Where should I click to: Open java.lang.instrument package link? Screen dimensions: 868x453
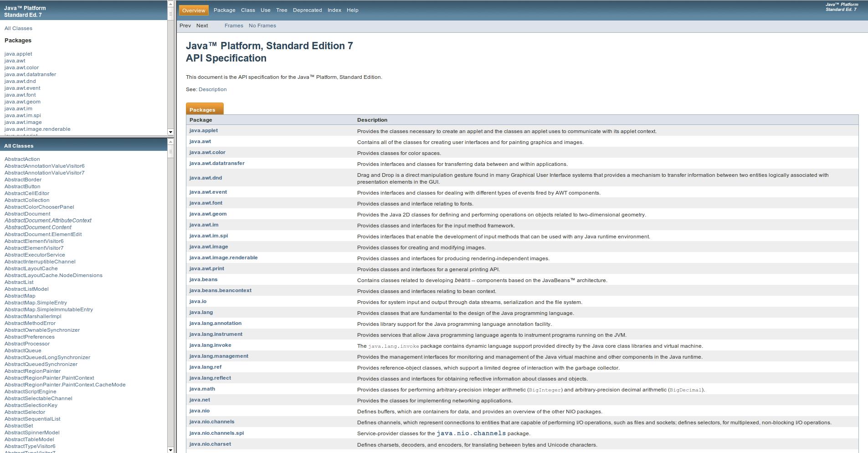[216, 334]
